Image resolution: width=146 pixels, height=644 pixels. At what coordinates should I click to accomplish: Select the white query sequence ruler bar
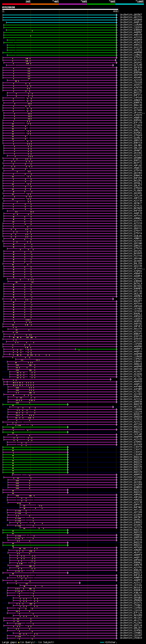click(60, 9)
